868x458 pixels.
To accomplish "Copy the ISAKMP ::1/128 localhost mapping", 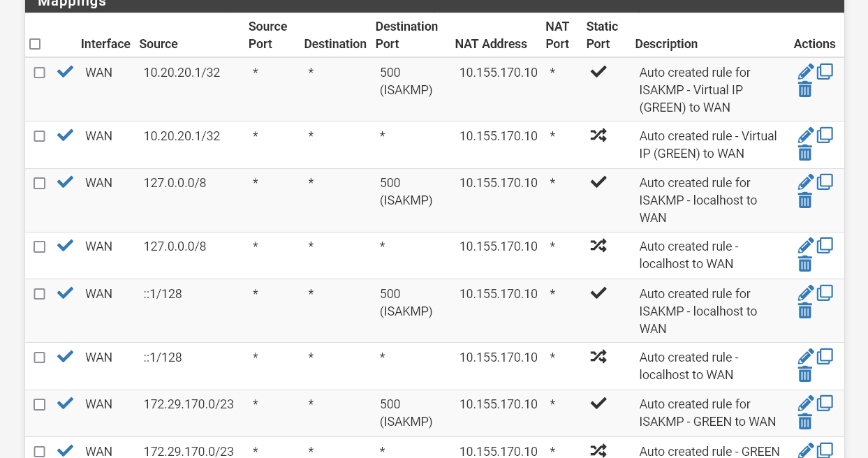I will [x=825, y=293].
